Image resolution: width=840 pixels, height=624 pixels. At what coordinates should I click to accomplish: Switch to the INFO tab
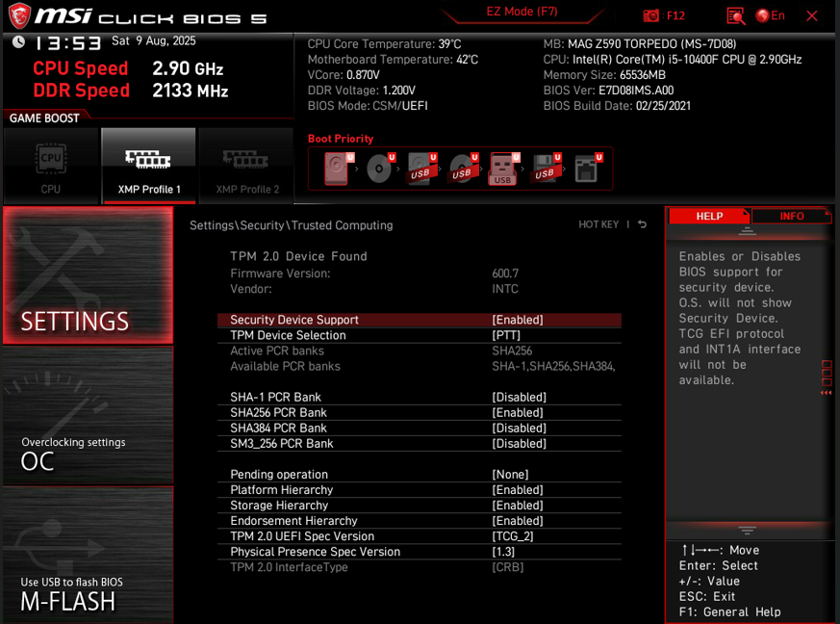791,216
